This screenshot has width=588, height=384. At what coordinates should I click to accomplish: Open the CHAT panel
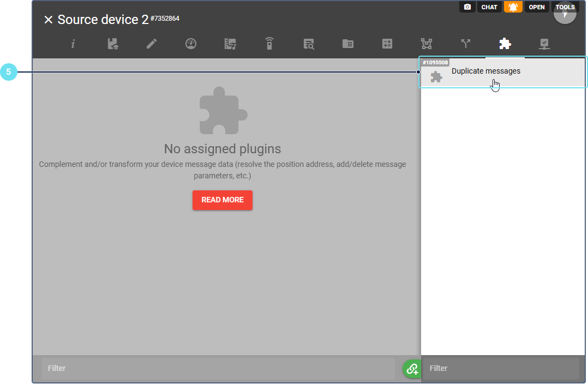coord(489,7)
